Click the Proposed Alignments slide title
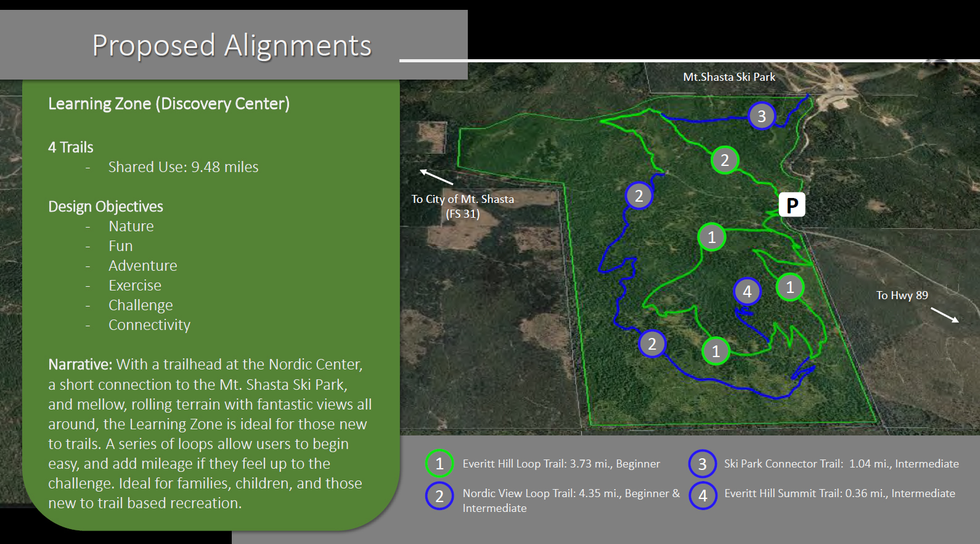980x544 pixels. click(232, 46)
